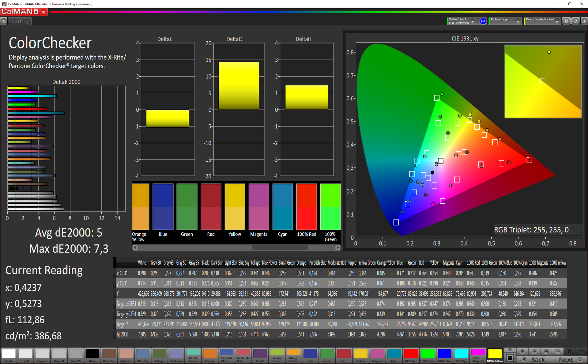Click the stop measurement button
This screenshot has width=588, height=364.
tap(523, 351)
